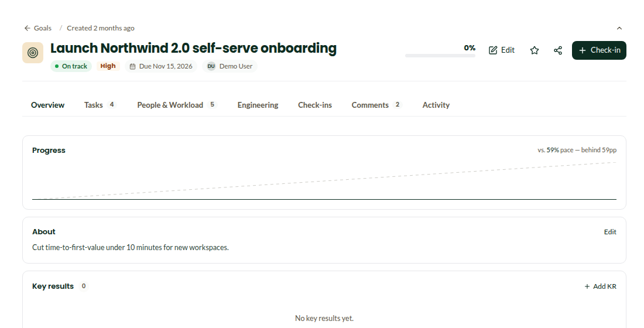Click the Key results count badge 0
Viewport: 644px width, 328px height.
pos(84,286)
